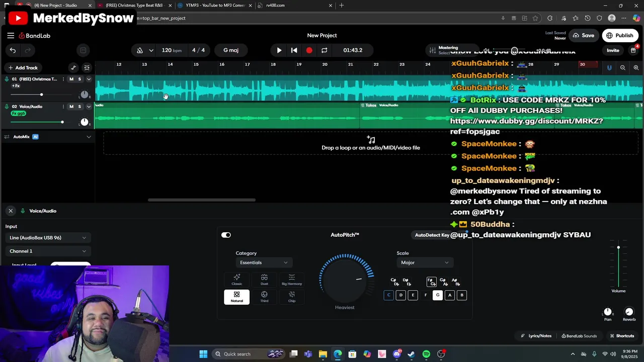This screenshot has height=362, width=644.
Task: Open Lyrics/Notes panel
Action: 536,336
